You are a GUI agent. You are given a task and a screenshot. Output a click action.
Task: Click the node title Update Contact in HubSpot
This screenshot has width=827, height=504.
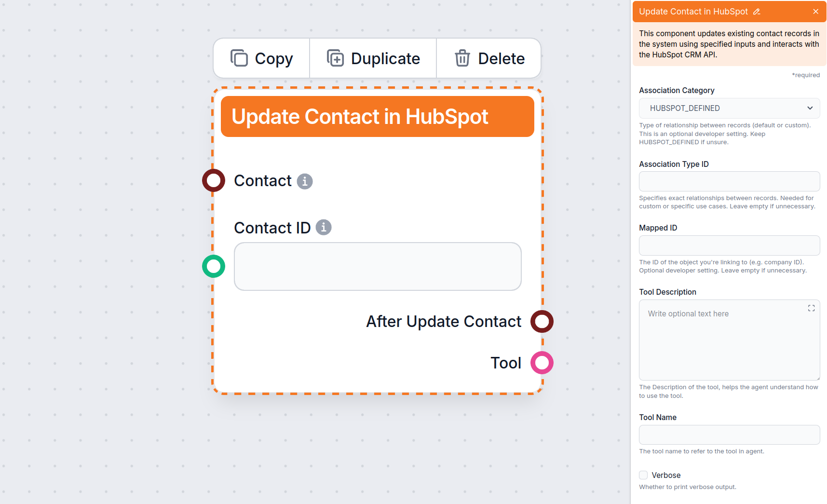coord(360,116)
